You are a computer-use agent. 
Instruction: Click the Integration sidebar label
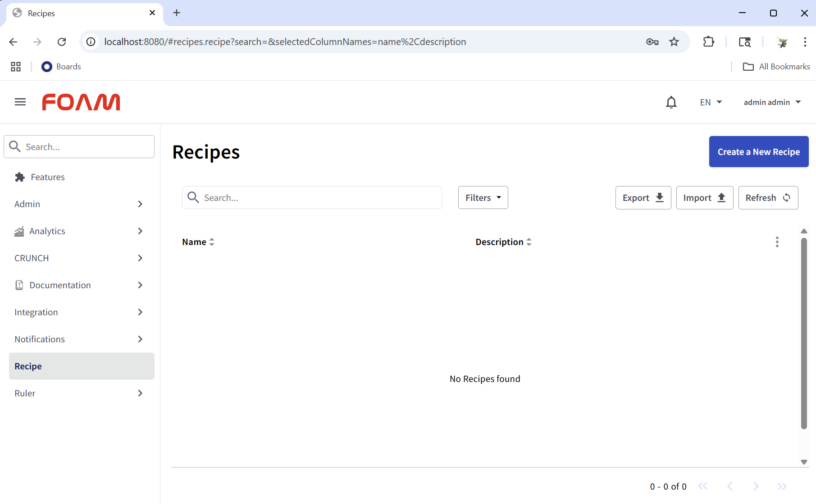[36, 312]
